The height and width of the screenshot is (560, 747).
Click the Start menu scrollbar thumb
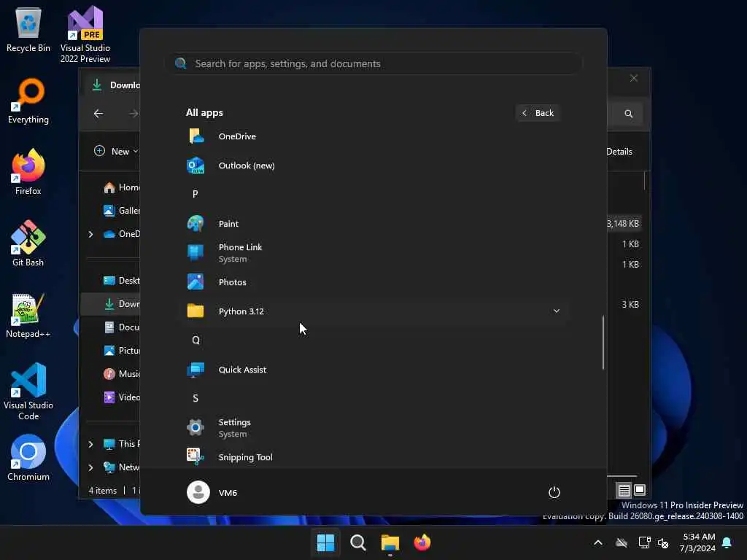click(x=603, y=342)
